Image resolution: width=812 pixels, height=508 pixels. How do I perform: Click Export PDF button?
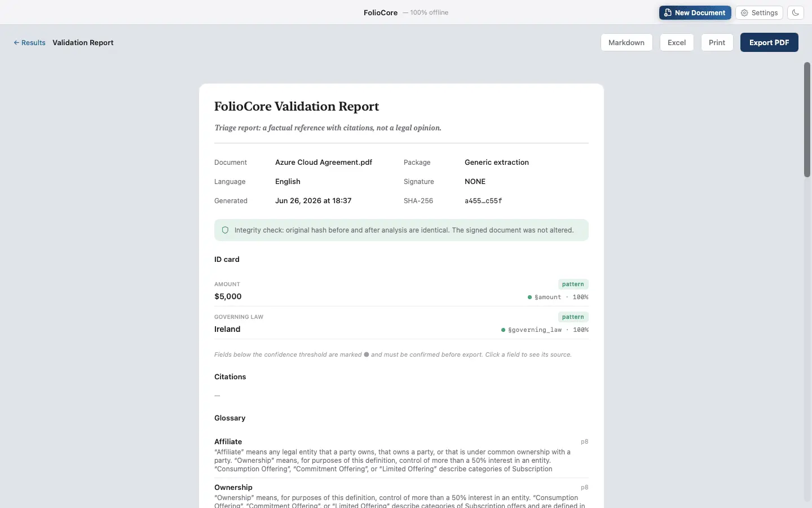pyautogui.click(x=769, y=42)
